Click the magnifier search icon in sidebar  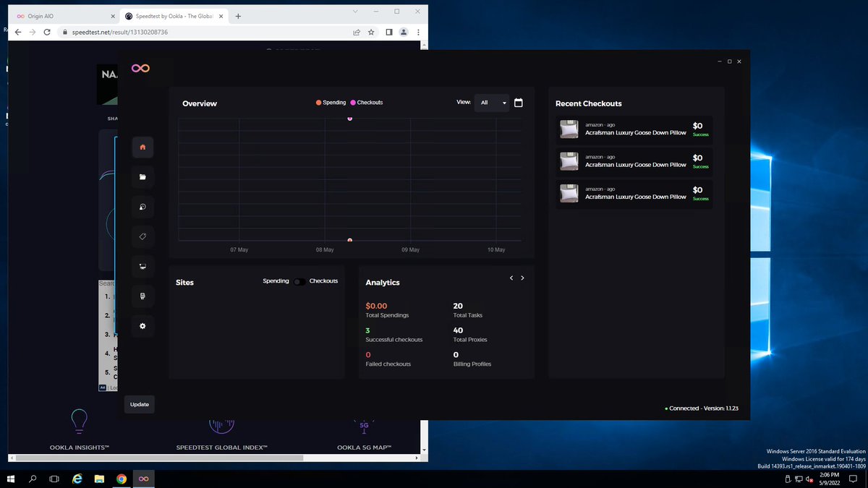(142, 207)
